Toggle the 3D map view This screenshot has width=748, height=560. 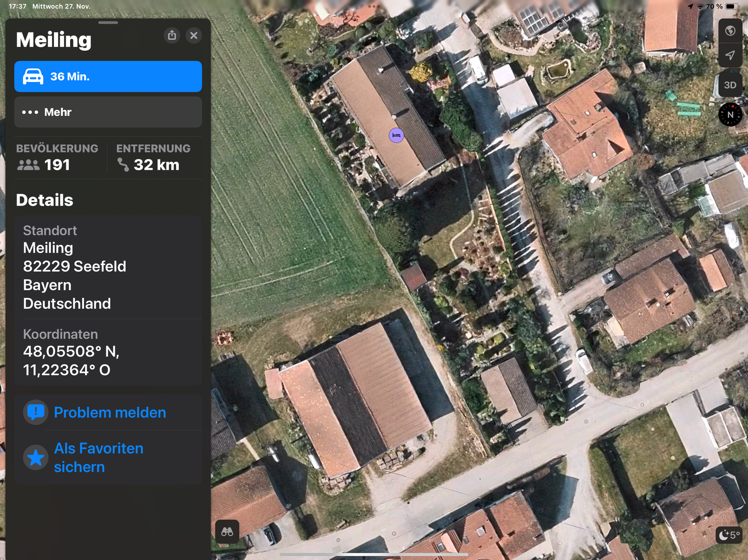pos(730,85)
